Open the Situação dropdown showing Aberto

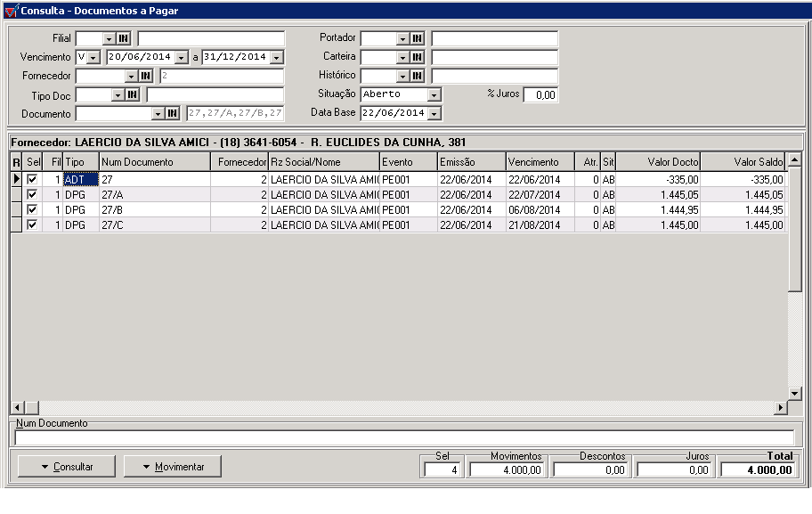(x=434, y=94)
